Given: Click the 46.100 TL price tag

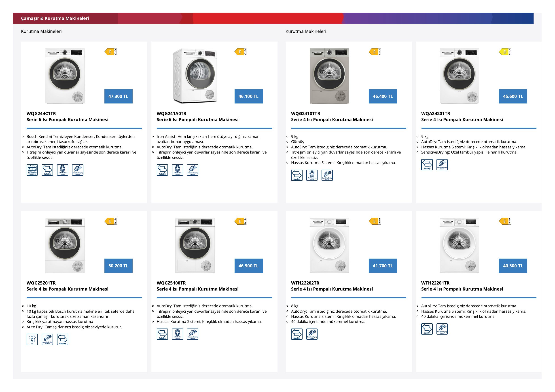Looking at the screenshot, I should [x=248, y=96].
